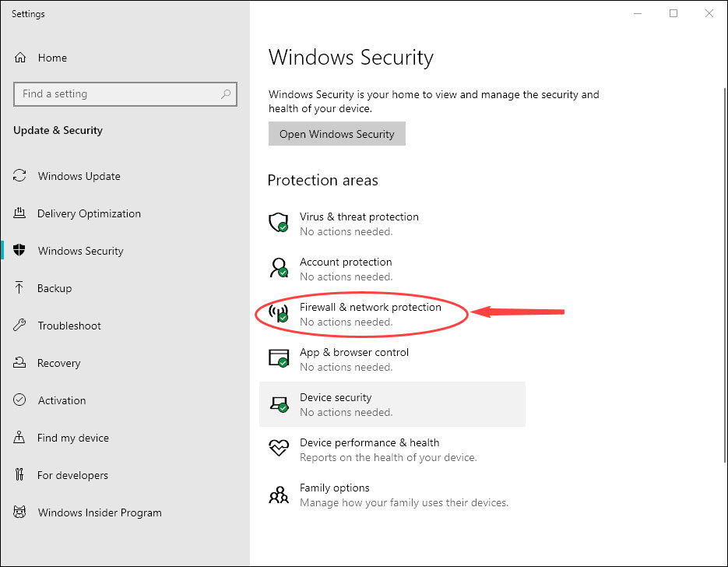Click the Open Windows Security button

tap(337, 134)
